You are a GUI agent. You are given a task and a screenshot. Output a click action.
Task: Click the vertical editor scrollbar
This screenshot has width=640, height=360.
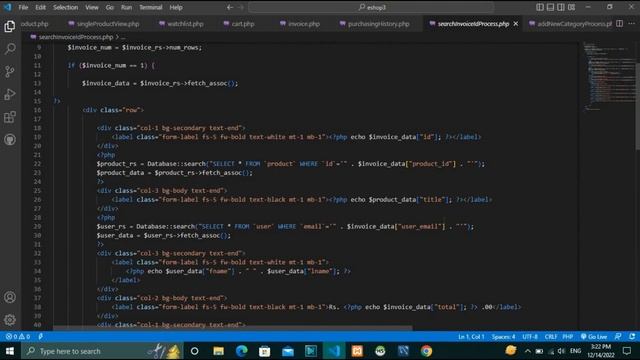click(x=638, y=106)
